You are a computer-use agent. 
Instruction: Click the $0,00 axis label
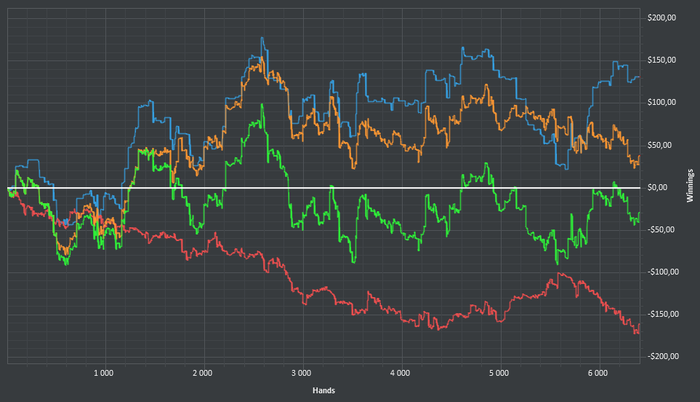[x=658, y=188]
